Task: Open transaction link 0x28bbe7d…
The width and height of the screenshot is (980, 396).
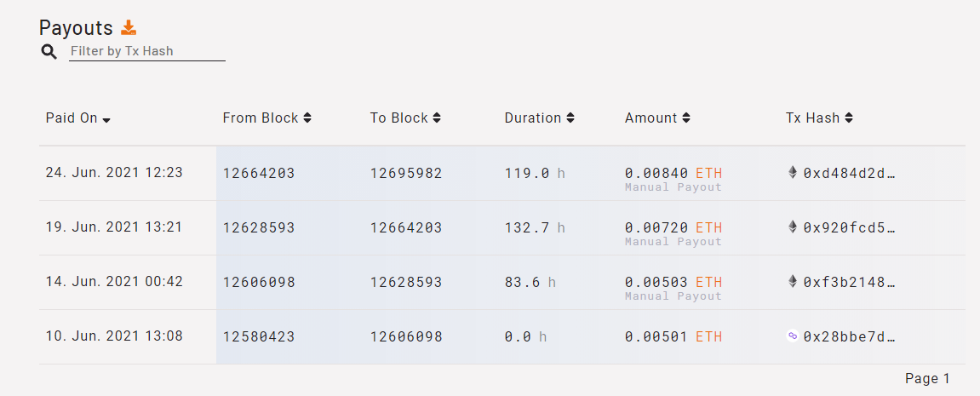Action: tap(850, 337)
